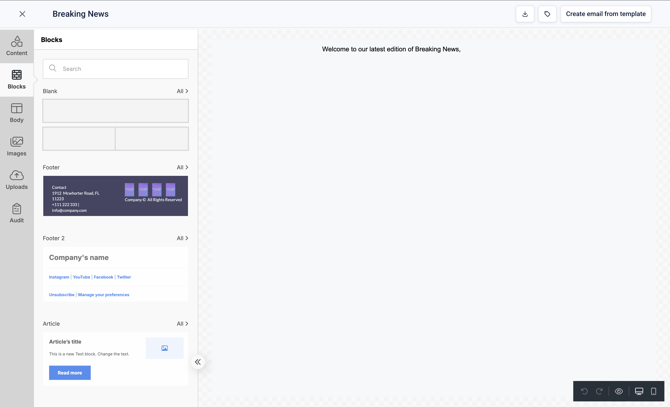The image size is (670, 407).
Task: Choose the Company's name Footer 2 block
Action: (115, 274)
